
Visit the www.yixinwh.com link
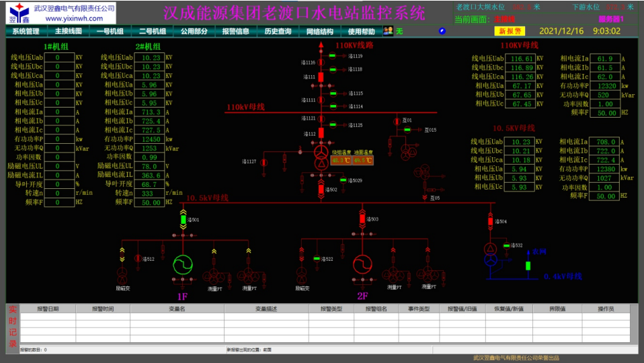coord(74,18)
